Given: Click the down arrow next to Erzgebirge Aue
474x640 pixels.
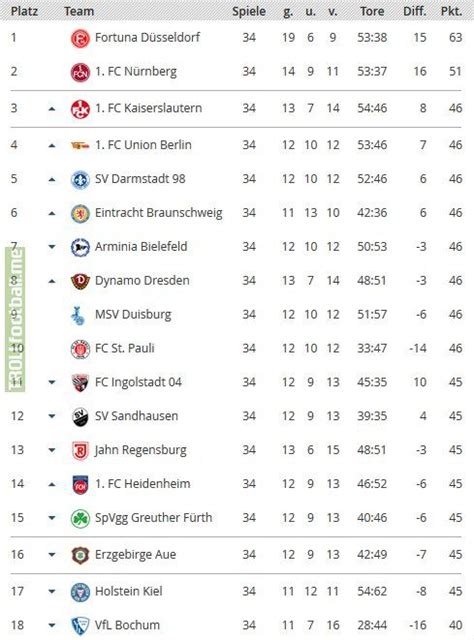Looking at the screenshot, I should (x=51, y=555).
